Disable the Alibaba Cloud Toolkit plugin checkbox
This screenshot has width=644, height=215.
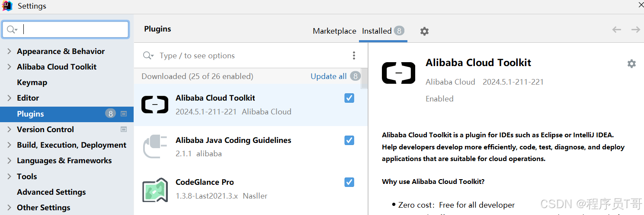pyautogui.click(x=349, y=98)
